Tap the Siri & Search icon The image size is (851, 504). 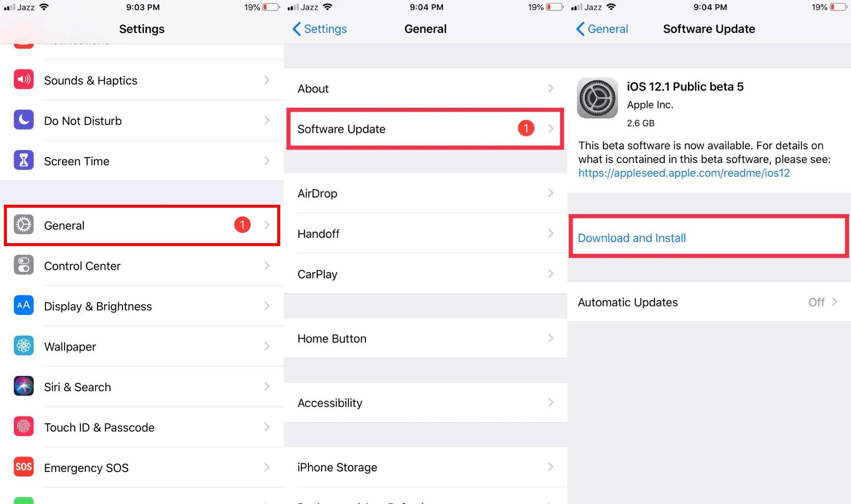click(x=24, y=386)
